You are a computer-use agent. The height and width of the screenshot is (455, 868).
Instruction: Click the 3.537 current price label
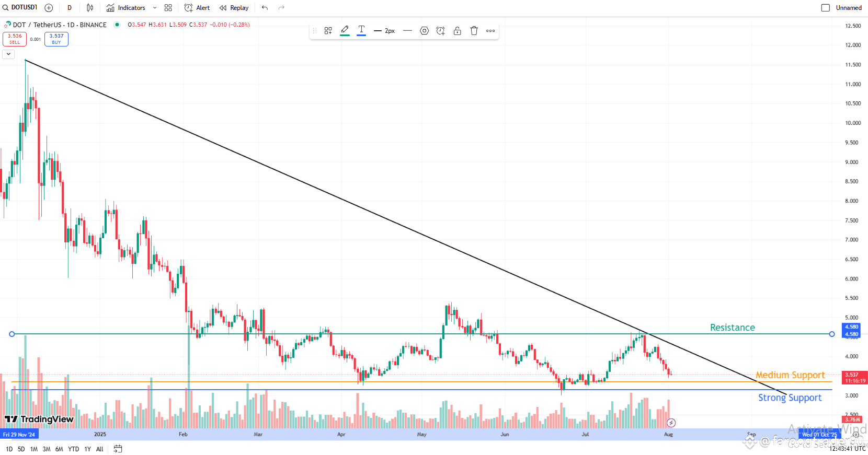(853, 378)
